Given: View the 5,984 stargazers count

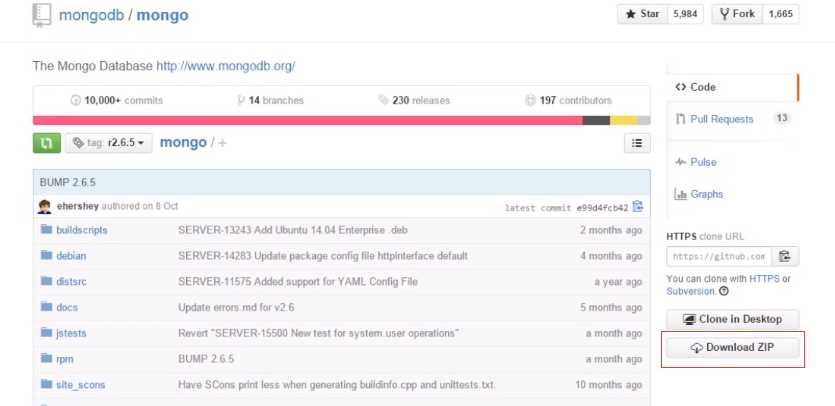Looking at the screenshot, I should click(x=685, y=14).
